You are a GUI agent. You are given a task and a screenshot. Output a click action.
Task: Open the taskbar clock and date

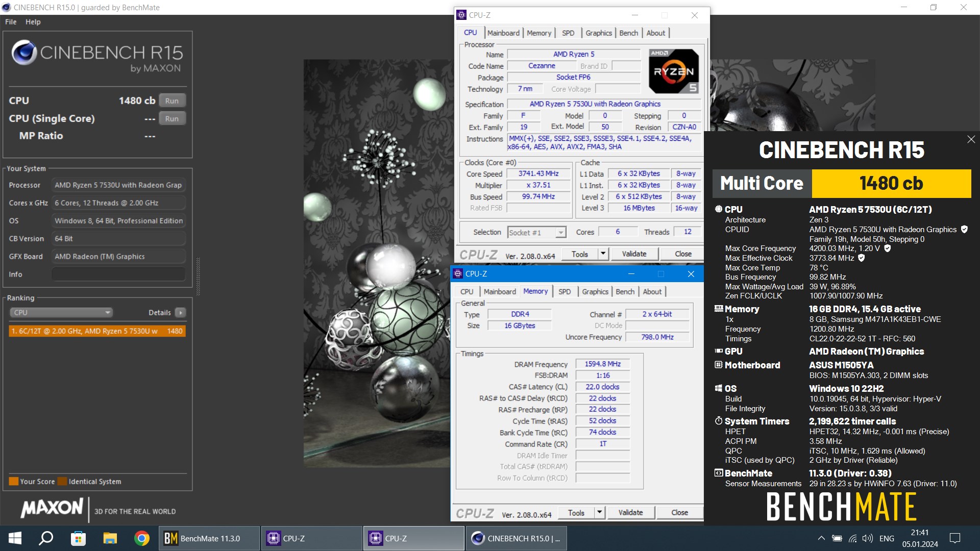(x=920, y=538)
